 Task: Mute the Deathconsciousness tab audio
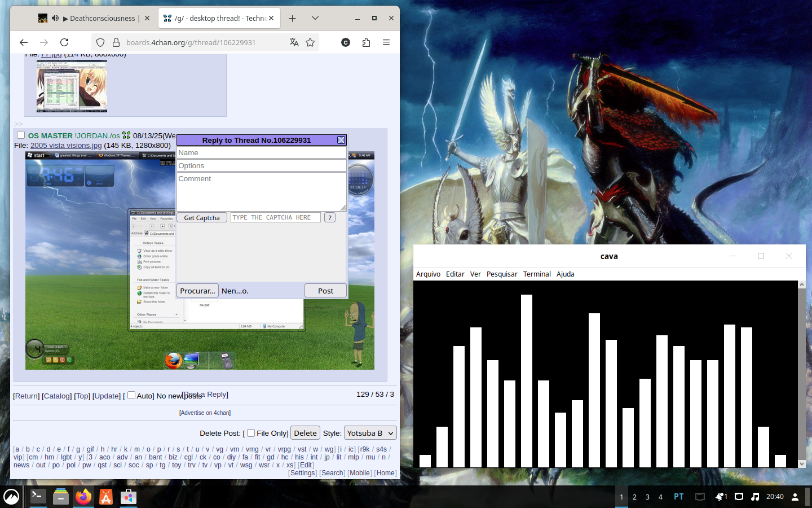click(x=55, y=18)
